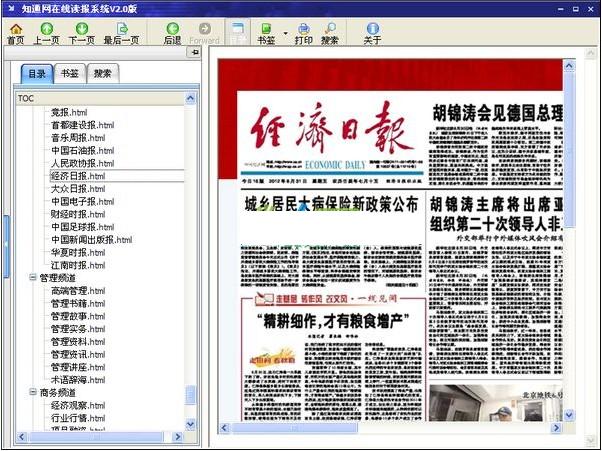The width and height of the screenshot is (602, 451).
Task: Open the 书签 bookmark toolbar icon
Action: [266, 33]
